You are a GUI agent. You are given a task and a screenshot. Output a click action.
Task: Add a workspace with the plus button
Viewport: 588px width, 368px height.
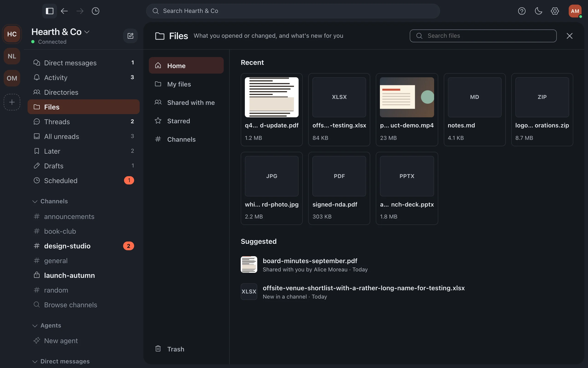[x=12, y=102]
